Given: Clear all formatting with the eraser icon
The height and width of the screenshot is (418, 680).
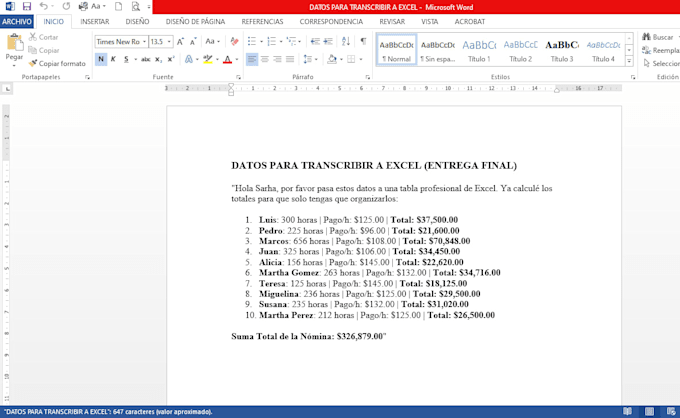Looking at the screenshot, I should pos(234,42).
